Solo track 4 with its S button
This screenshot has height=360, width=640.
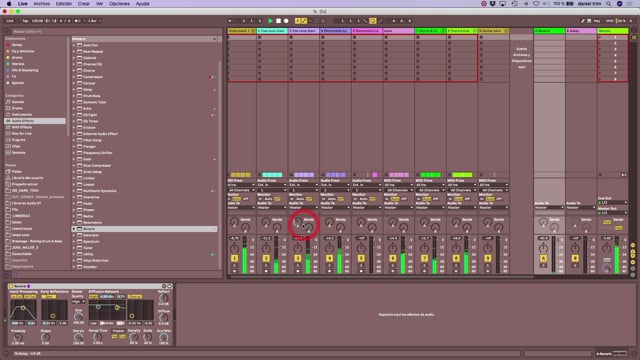(329, 266)
